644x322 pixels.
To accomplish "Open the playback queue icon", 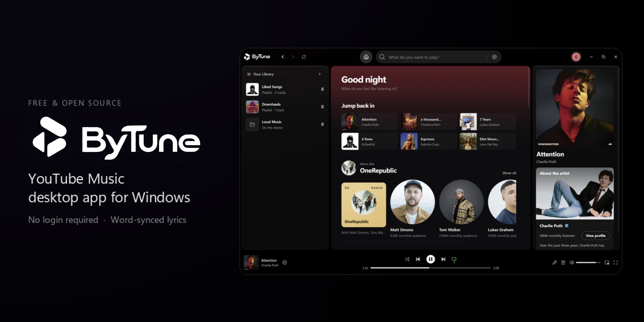I will click(x=563, y=262).
